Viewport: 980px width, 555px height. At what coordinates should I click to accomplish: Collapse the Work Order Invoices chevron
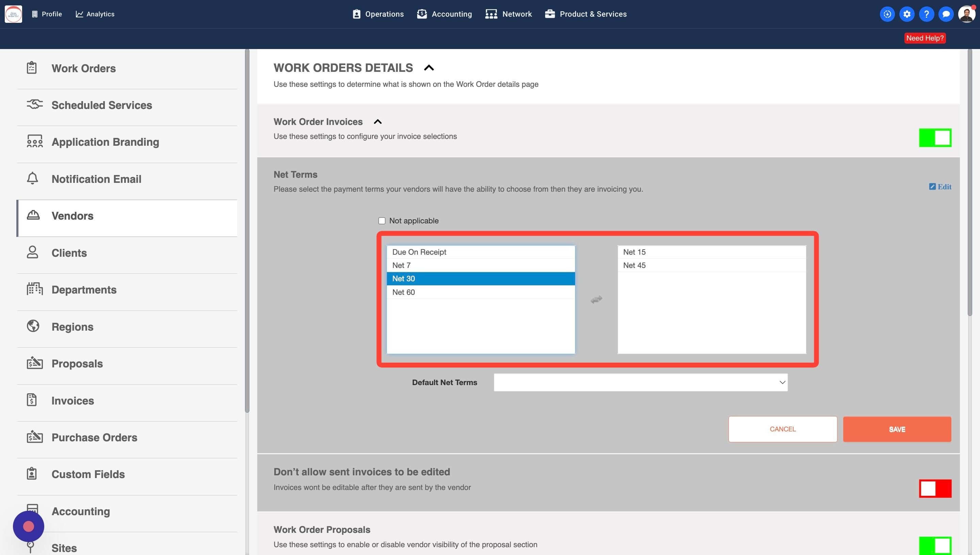(377, 122)
